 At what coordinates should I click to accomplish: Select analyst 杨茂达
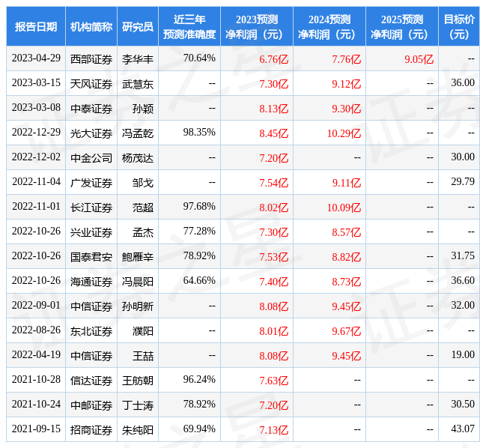click(x=138, y=158)
